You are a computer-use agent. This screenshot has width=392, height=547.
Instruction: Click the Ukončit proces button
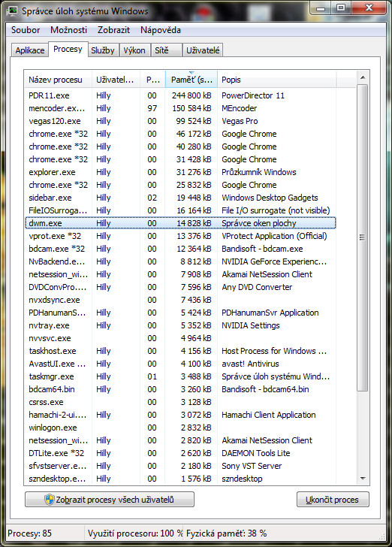coord(333,500)
